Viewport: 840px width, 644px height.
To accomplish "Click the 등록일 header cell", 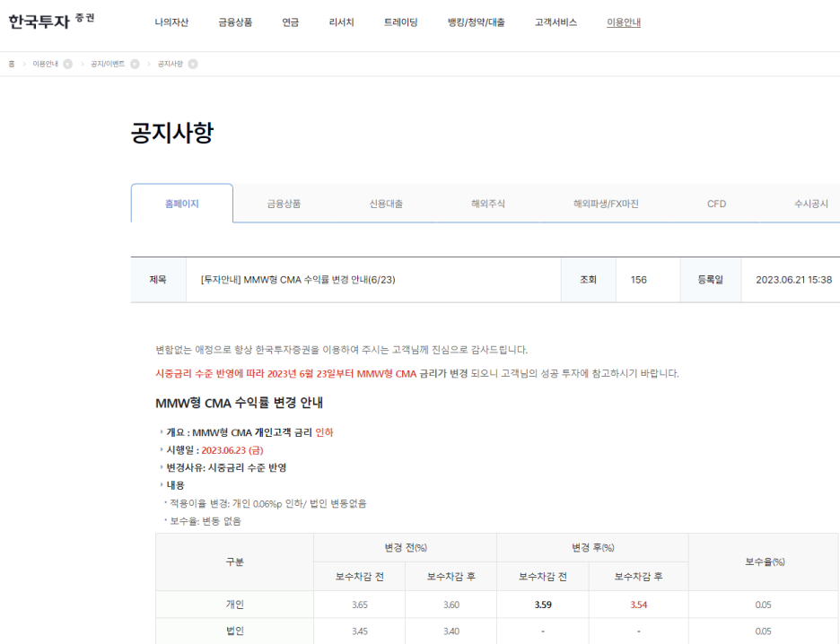I will (711, 280).
